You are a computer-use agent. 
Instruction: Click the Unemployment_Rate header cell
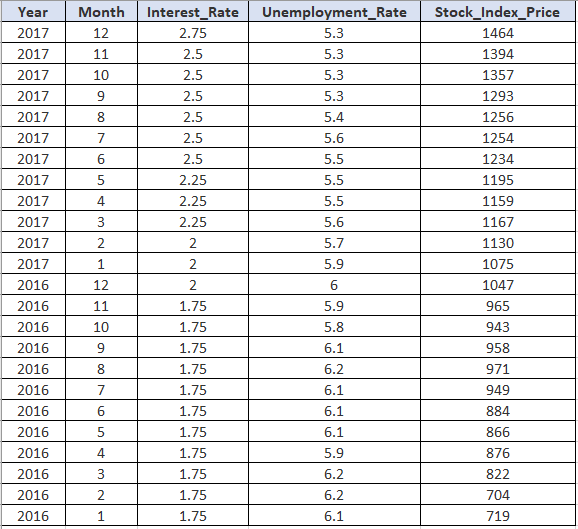(x=334, y=11)
